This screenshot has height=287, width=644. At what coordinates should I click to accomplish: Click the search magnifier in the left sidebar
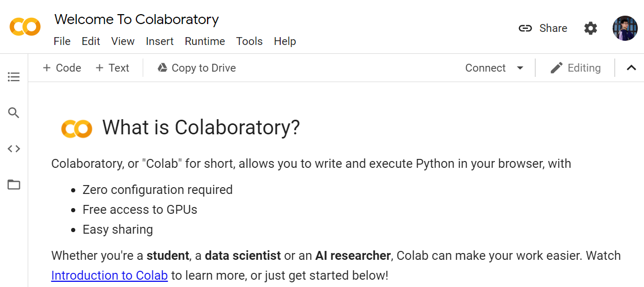click(x=14, y=113)
